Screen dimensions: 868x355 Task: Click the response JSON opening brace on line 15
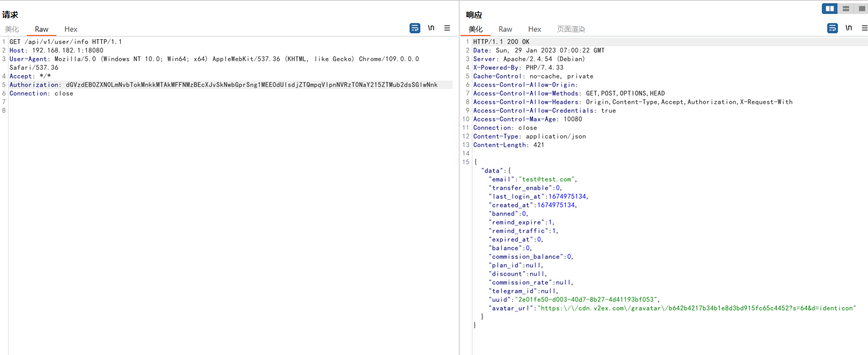pyautogui.click(x=476, y=162)
